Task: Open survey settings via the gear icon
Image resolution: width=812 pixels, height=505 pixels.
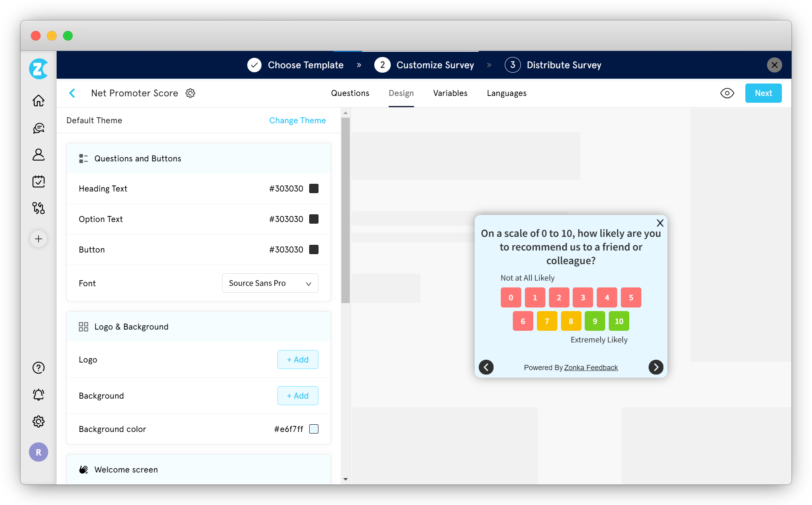Action: pyautogui.click(x=190, y=93)
